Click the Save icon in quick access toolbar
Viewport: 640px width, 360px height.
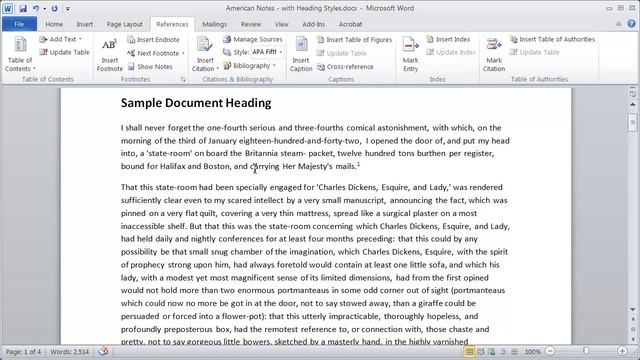[23, 8]
